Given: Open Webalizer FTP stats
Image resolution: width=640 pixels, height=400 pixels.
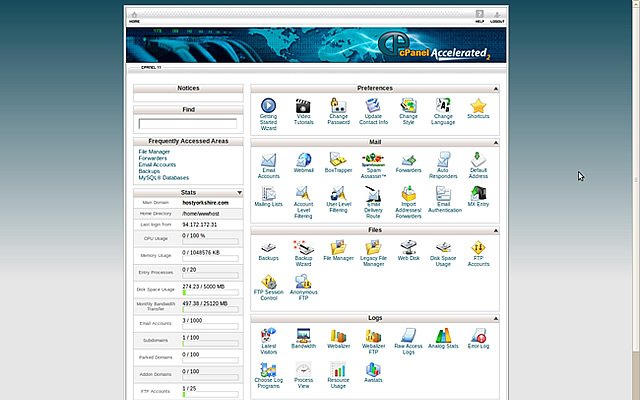Looking at the screenshot, I should click(x=373, y=341).
